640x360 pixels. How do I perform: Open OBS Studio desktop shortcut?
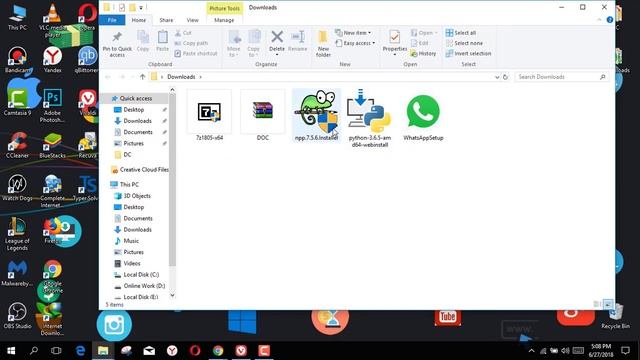pyautogui.click(x=17, y=316)
